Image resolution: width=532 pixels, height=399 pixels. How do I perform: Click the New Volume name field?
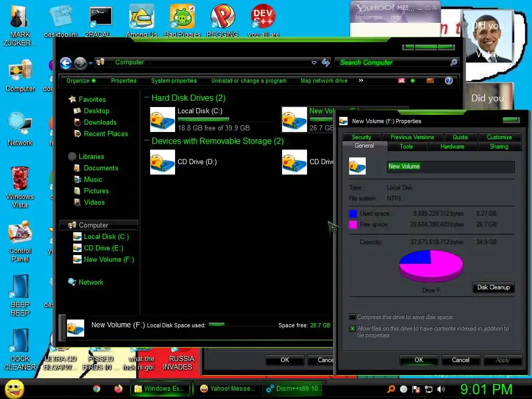click(x=450, y=167)
